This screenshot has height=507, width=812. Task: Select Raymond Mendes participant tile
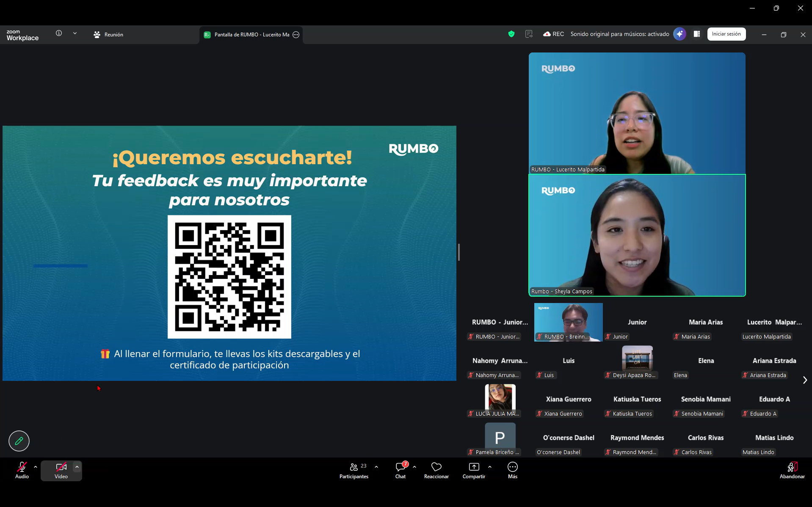(637, 438)
